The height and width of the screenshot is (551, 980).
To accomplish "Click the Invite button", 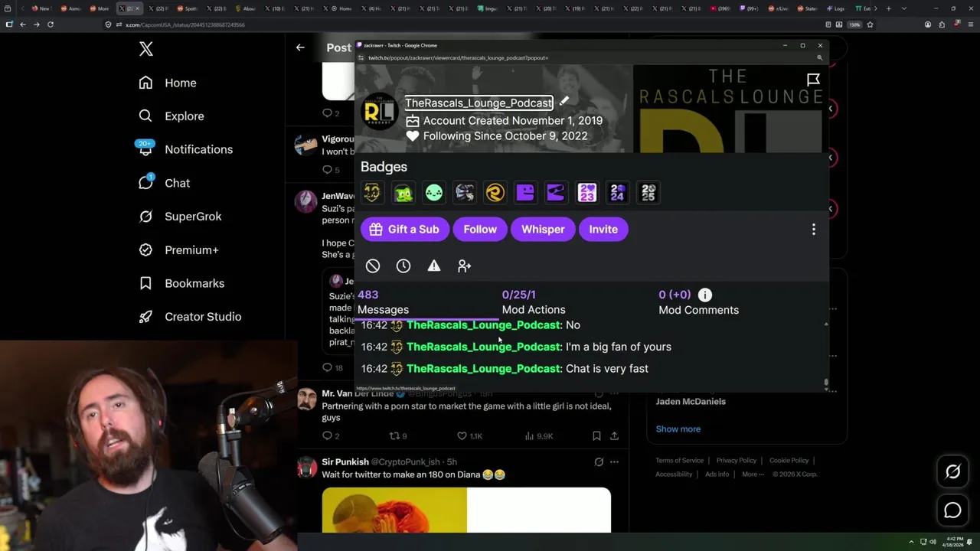I will point(603,230).
